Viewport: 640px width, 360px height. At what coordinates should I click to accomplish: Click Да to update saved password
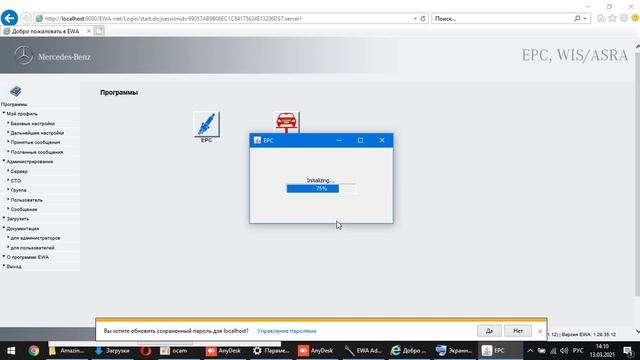click(489, 331)
